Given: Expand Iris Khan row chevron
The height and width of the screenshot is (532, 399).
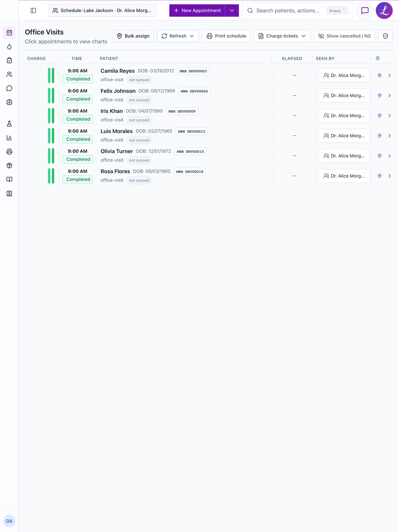Looking at the screenshot, I should pyautogui.click(x=389, y=116).
